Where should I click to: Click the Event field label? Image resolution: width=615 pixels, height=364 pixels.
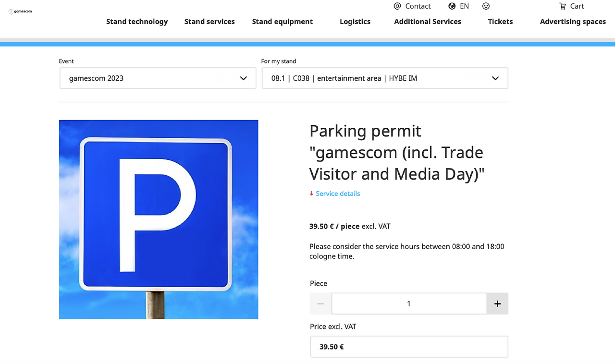pyautogui.click(x=66, y=61)
